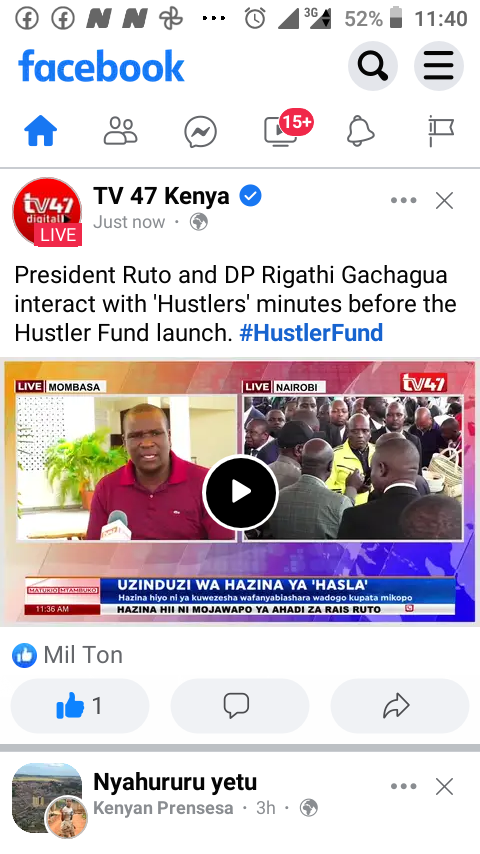Open the Nyahururu yetu group name
The height and width of the screenshot is (854, 480).
(x=175, y=782)
